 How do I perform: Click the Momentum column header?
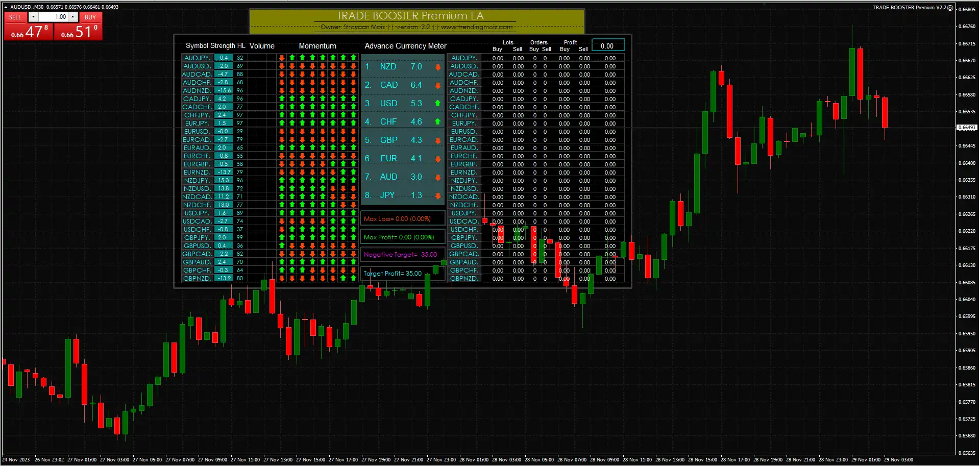coord(317,45)
